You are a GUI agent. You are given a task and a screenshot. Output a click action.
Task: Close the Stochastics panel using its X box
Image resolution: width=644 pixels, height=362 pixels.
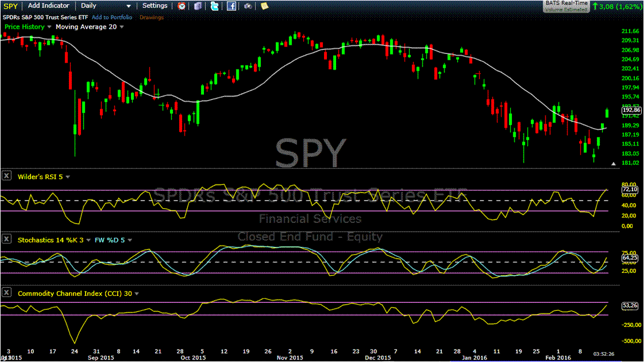point(6,239)
